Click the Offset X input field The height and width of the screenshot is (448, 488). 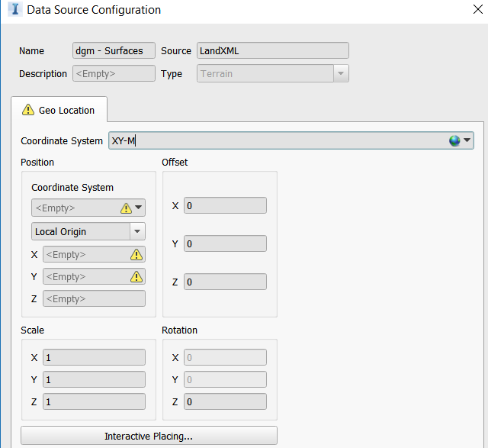[x=225, y=205]
